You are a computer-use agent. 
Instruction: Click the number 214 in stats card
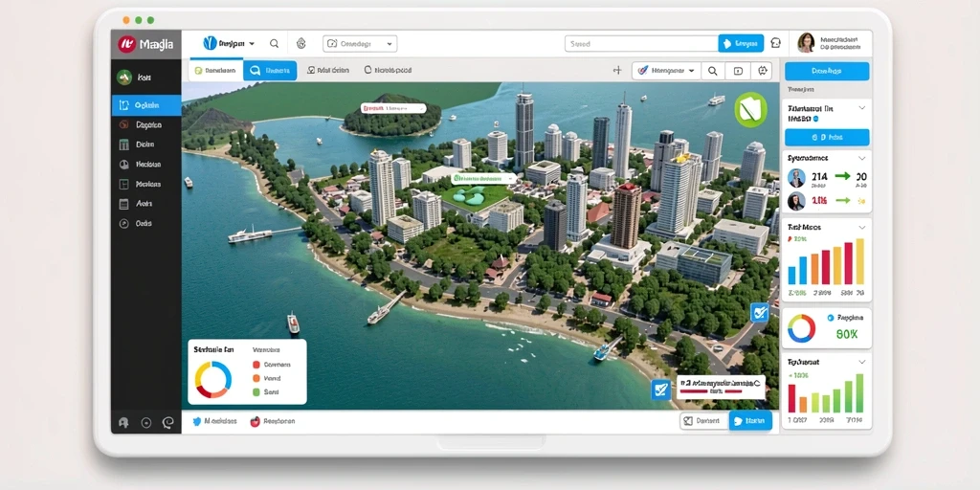point(819,177)
